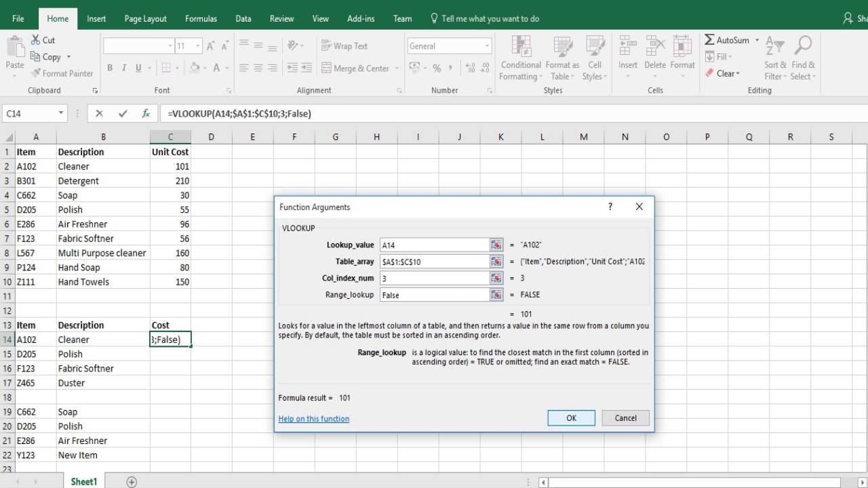Click Conditional Formatting icon
The height and width of the screenshot is (488, 868).
pyautogui.click(x=521, y=47)
